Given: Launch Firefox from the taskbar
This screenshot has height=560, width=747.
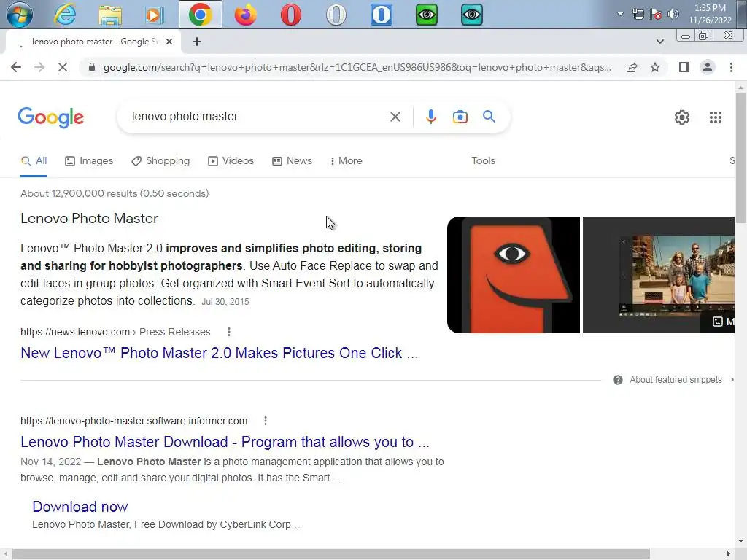Looking at the screenshot, I should (245, 15).
